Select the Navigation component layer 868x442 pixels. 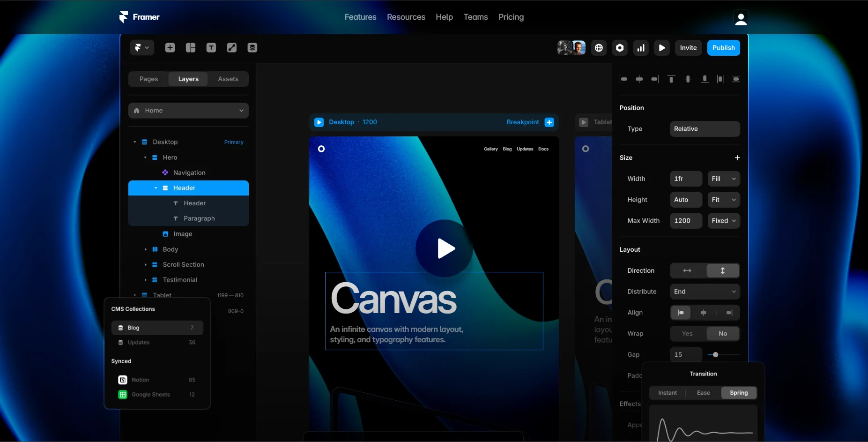[188, 172]
